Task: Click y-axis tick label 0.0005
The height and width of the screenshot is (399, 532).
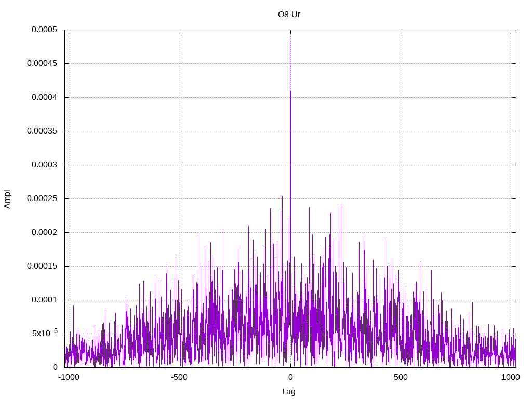Action: tap(45, 30)
